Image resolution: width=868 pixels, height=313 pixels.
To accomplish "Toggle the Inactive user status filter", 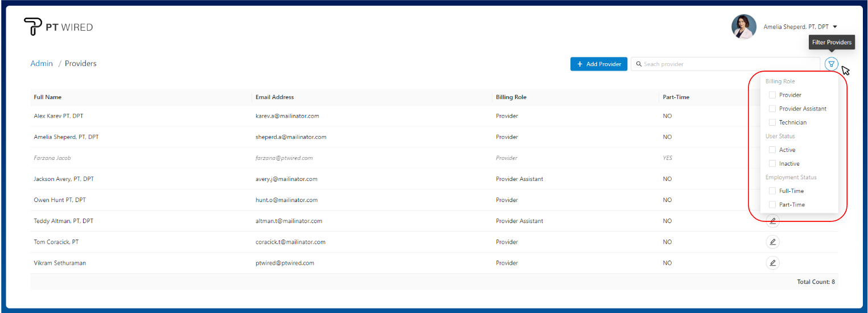I will coord(772,163).
